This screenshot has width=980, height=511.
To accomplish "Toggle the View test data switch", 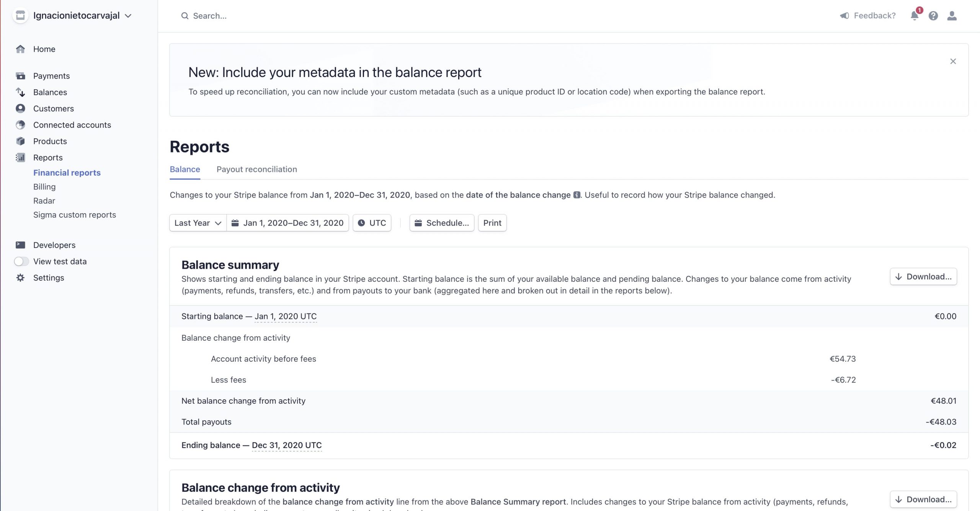I will click(x=21, y=261).
